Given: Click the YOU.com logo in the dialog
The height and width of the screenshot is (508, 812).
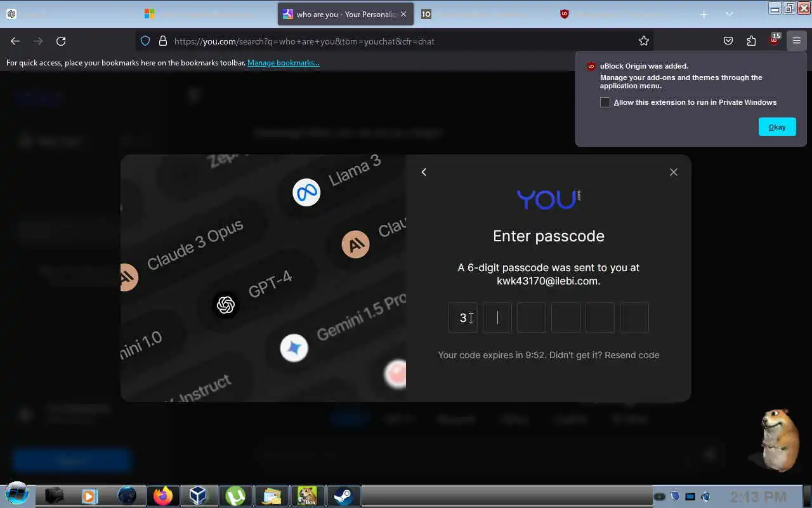Looking at the screenshot, I should (549, 199).
